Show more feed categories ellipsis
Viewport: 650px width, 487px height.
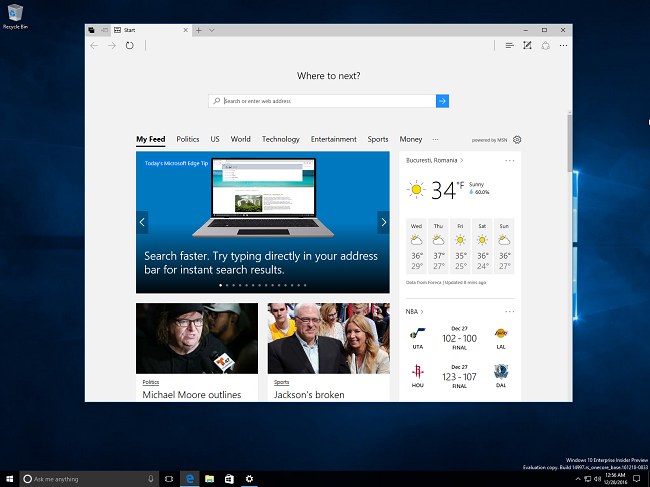tap(435, 140)
